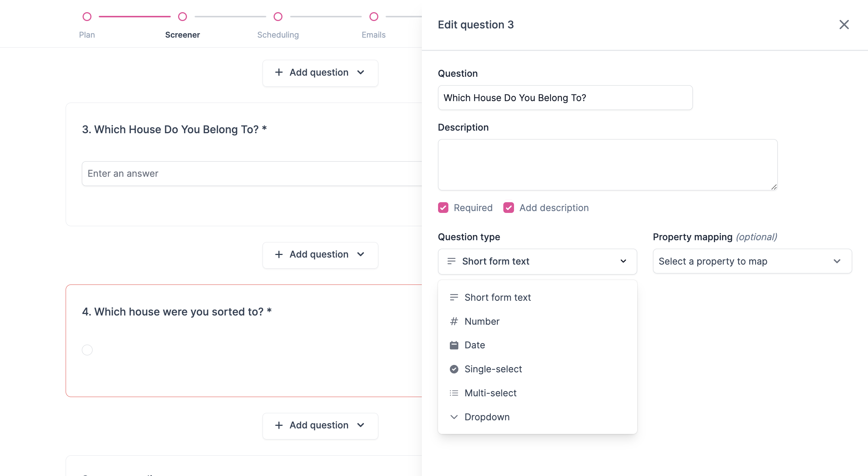Open the Question type dropdown
The width and height of the screenshot is (868, 476).
(537, 261)
